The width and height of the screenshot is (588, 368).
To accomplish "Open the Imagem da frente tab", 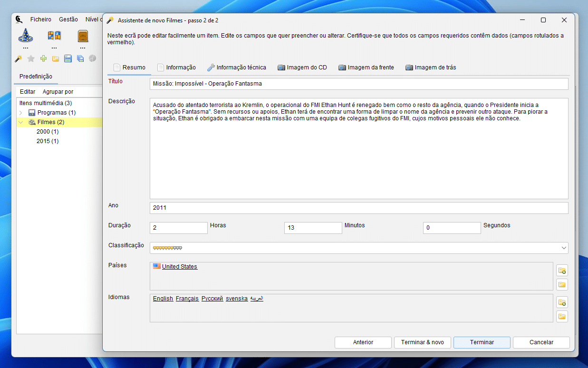I will [x=366, y=68].
